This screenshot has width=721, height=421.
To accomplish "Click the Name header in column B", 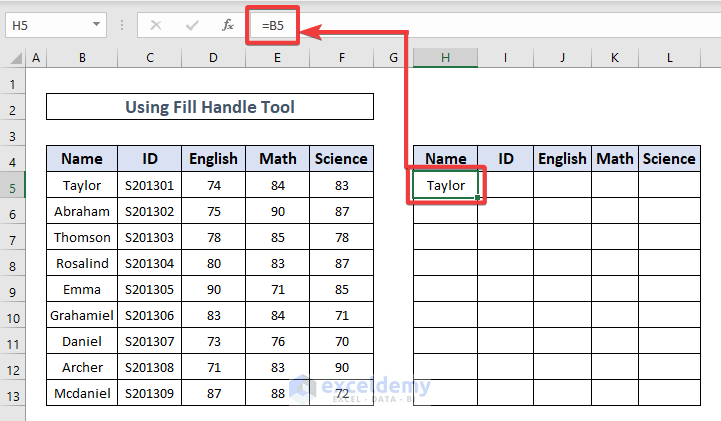I will pos(82,159).
